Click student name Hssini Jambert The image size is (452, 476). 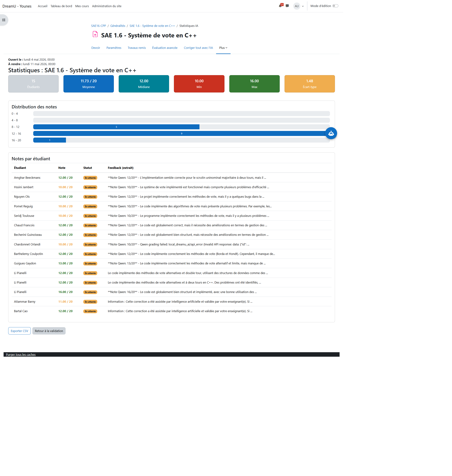pyautogui.click(x=24, y=187)
